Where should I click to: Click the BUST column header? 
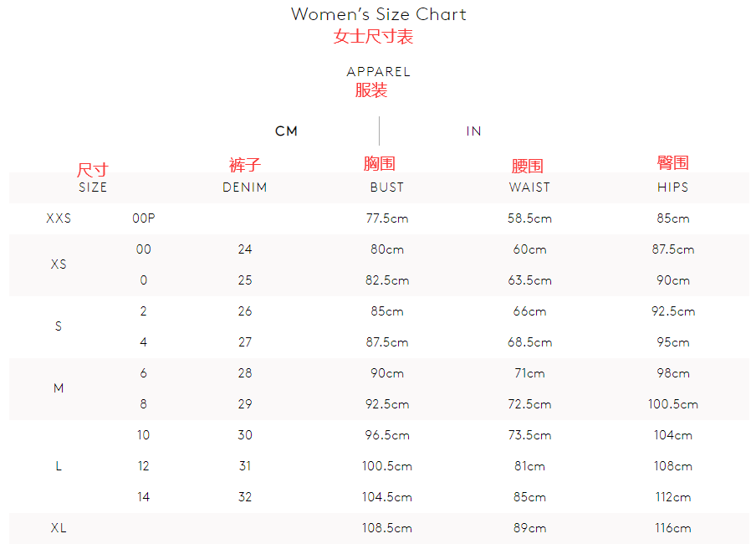[x=386, y=187]
